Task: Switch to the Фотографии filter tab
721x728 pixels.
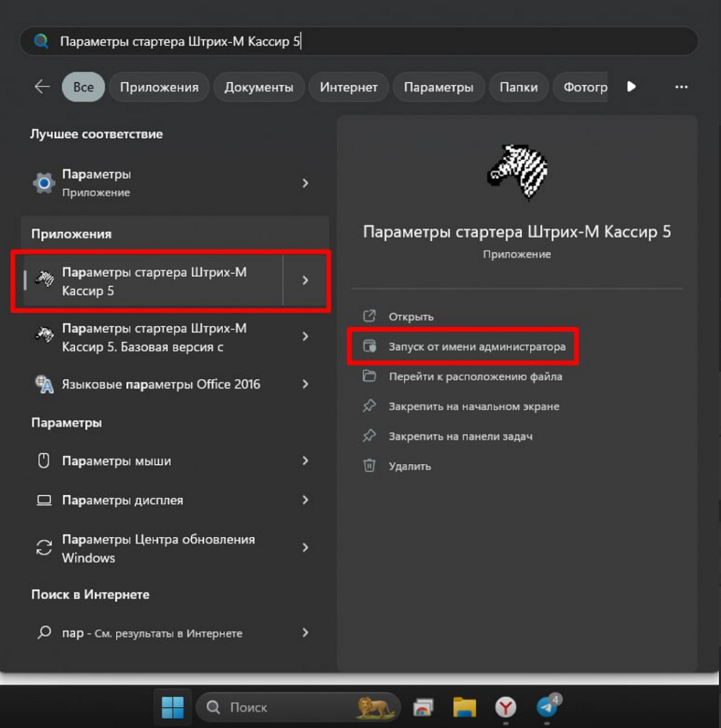Action: [x=580, y=86]
